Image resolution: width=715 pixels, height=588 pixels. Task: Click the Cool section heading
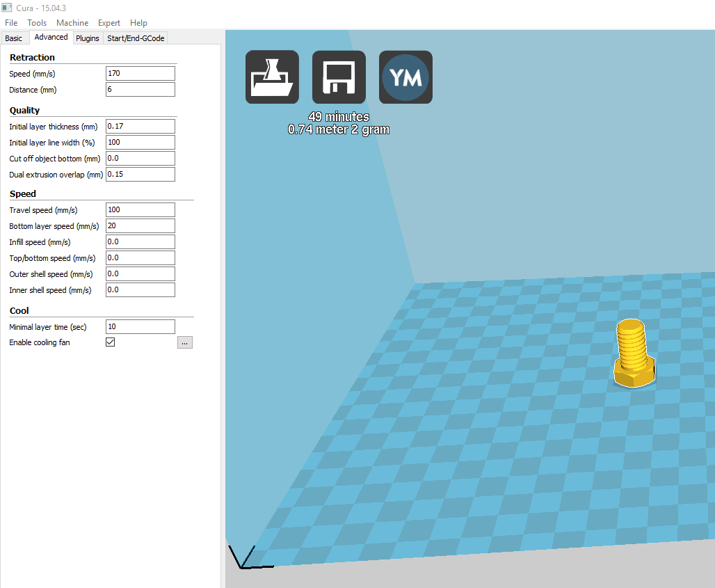pos(19,310)
